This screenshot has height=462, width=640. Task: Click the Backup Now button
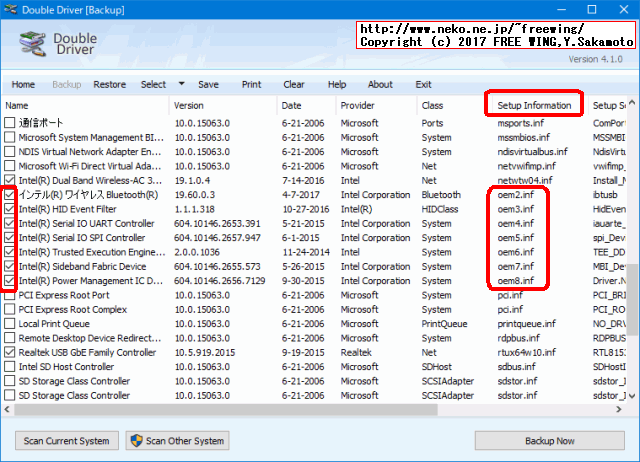point(549,441)
